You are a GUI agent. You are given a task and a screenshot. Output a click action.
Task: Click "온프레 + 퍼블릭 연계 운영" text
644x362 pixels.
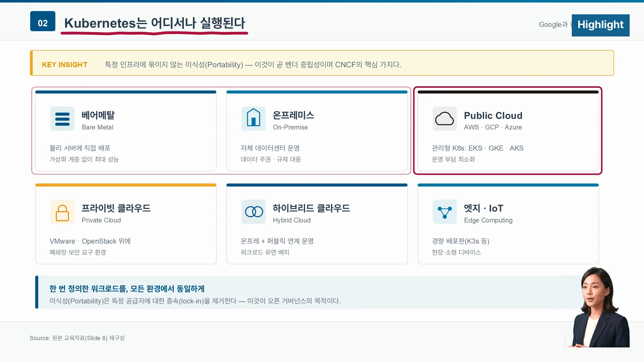[277, 241]
